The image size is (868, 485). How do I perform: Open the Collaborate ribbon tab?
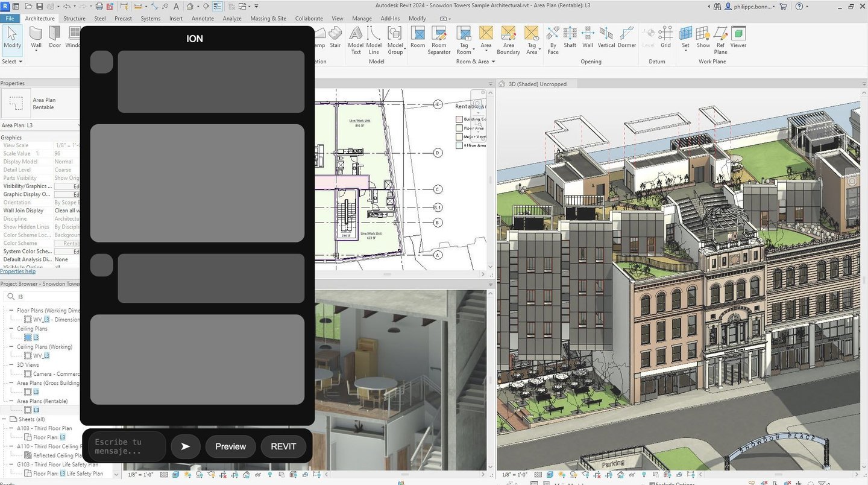pyautogui.click(x=309, y=19)
